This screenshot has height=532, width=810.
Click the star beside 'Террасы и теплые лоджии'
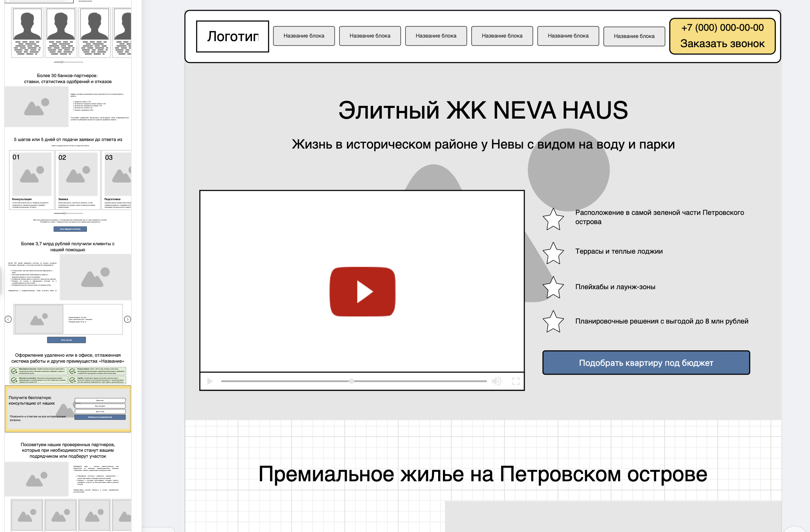[553, 253]
